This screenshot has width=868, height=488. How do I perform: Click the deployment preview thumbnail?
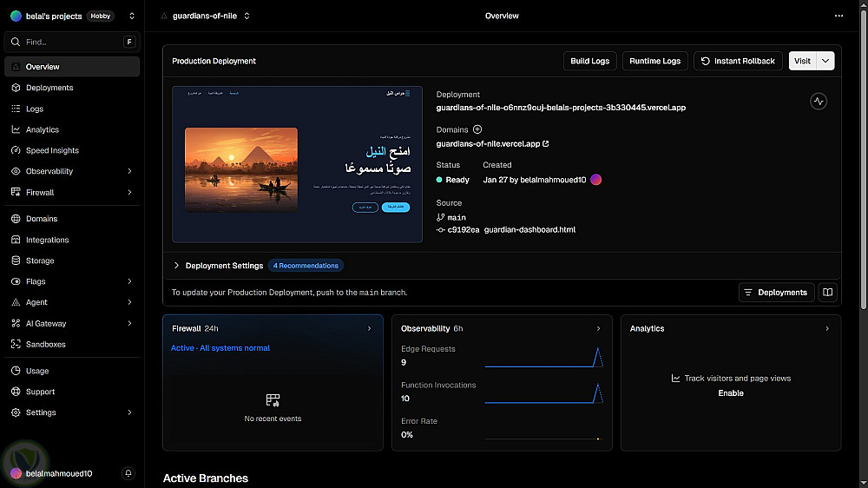click(297, 164)
